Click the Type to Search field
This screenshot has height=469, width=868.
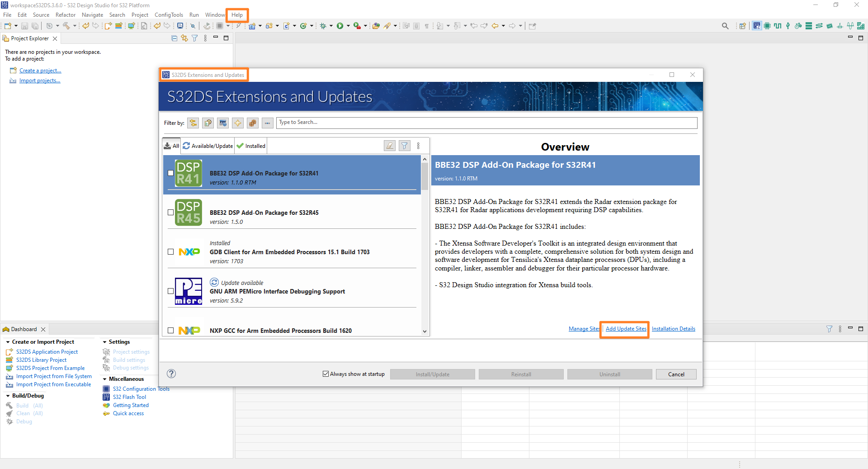click(x=486, y=123)
